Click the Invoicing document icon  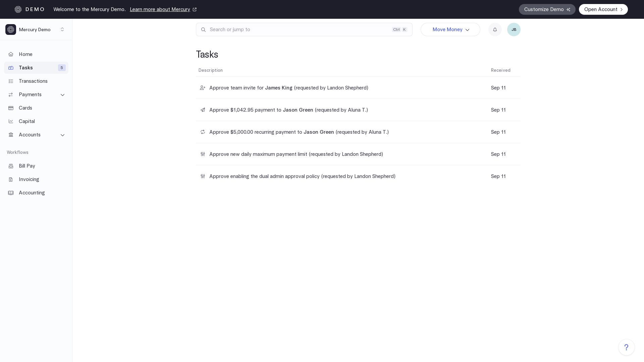pyautogui.click(x=11, y=179)
